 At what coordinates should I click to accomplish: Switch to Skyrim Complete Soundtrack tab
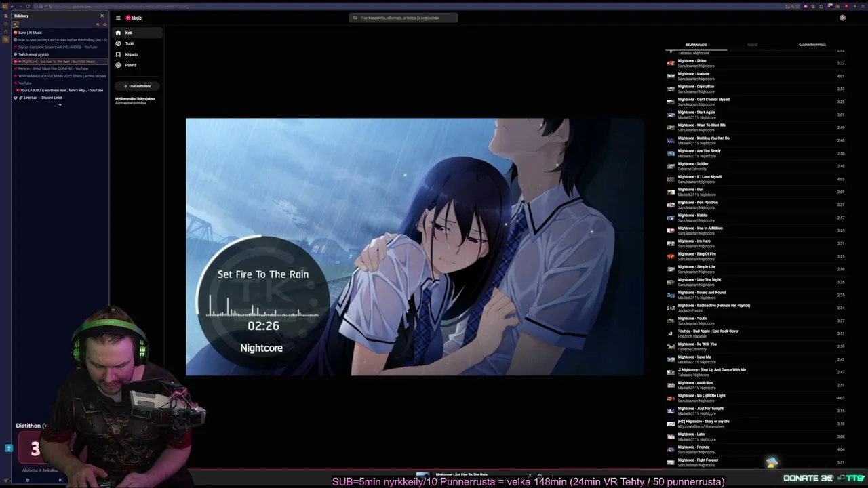[x=60, y=47]
